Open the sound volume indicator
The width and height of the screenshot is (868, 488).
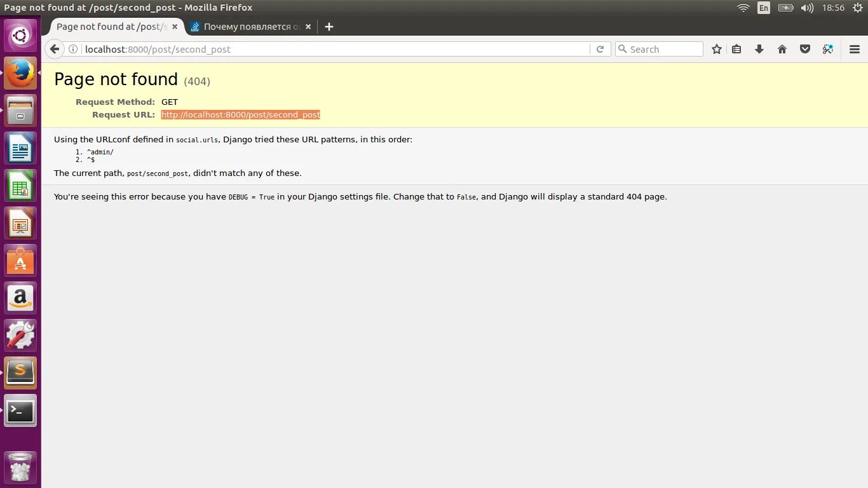point(807,8)
